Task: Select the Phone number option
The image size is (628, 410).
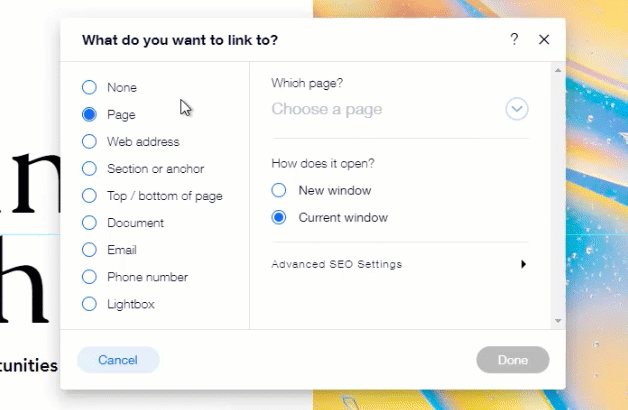Action: 89,277
